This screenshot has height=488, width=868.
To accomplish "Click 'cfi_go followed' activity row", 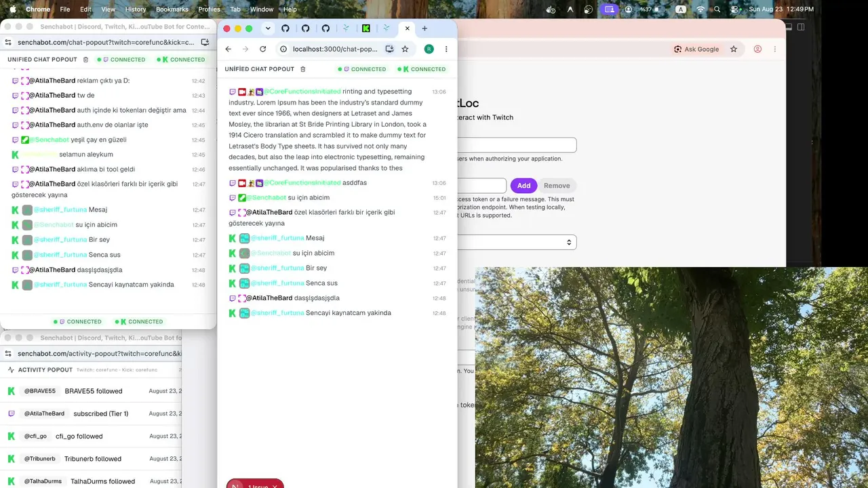I will (91, 436).
